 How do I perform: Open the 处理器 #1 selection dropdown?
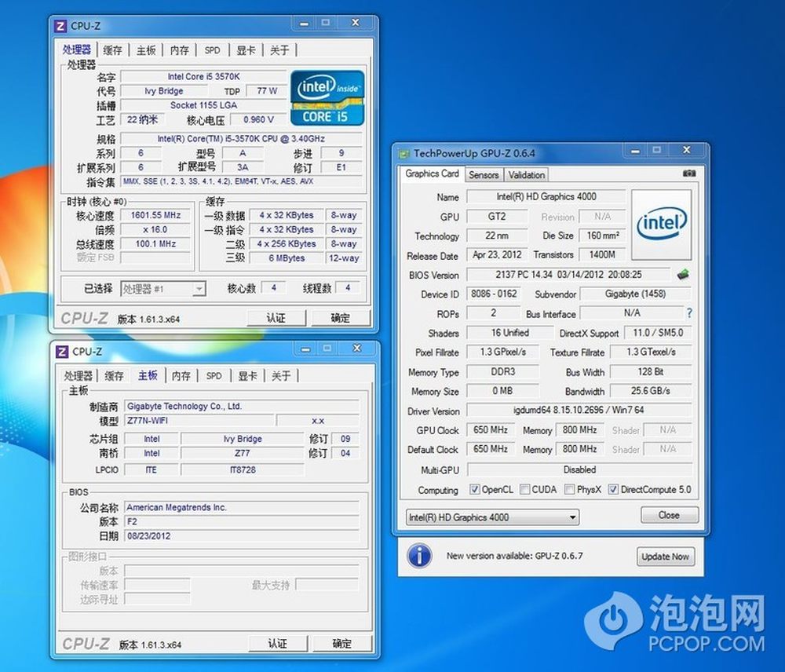pyautogui.click(x=163, y=289)
